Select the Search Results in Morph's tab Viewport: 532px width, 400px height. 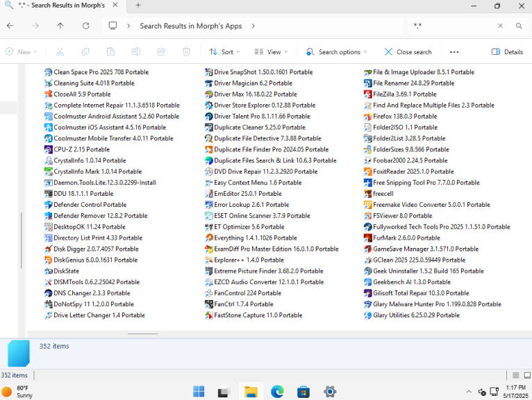tap(61, 6)
